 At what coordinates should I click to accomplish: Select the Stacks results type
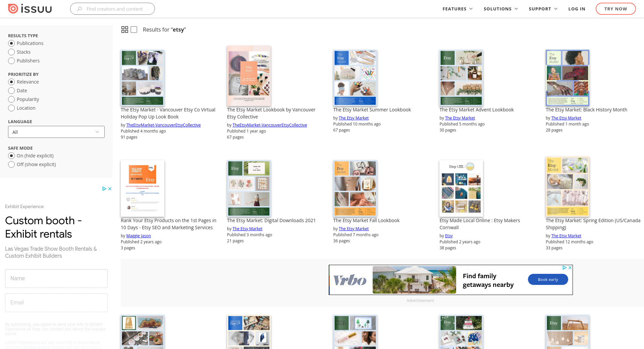coord(11,52)
